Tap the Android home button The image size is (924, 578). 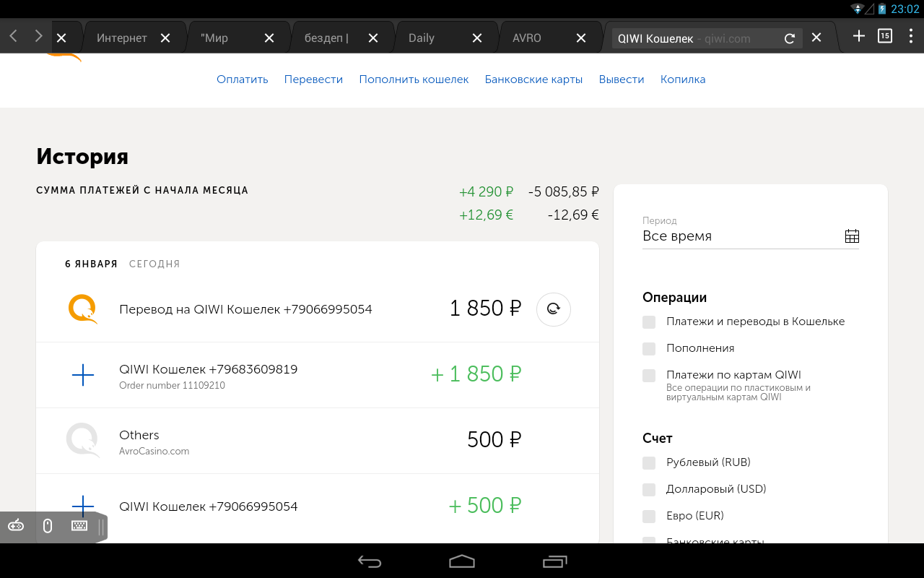[x=462, y=561]
